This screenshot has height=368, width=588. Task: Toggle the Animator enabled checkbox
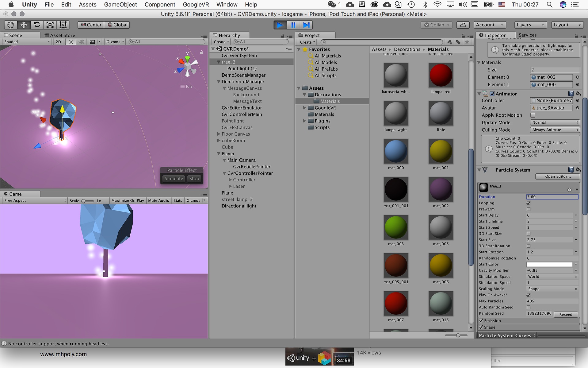(492, 94)
